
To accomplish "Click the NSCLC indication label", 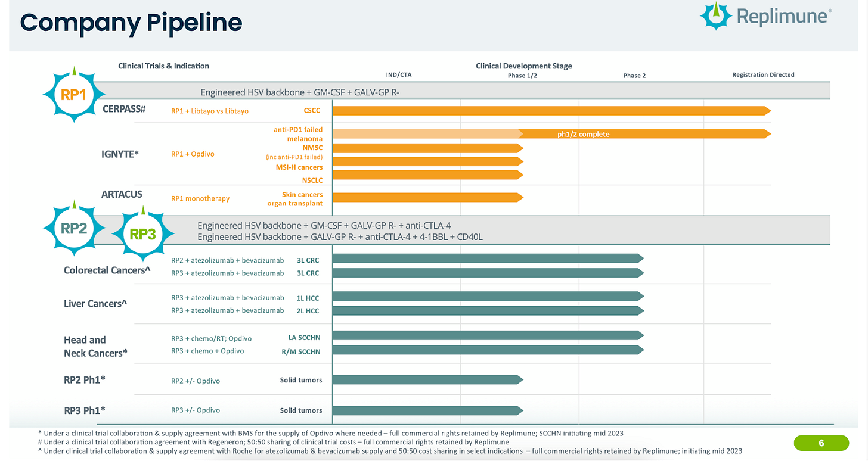I will click(312, 180).
